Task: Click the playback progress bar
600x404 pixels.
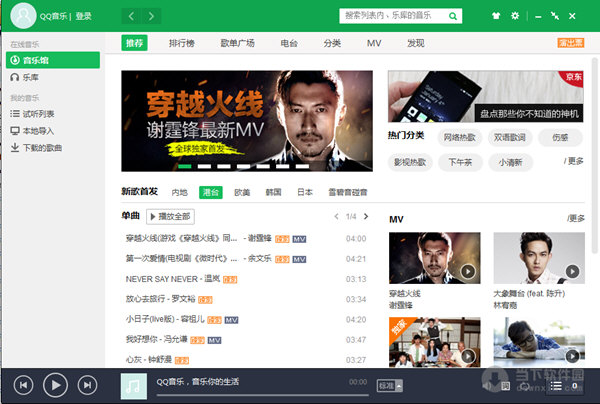Action: (x=262, y=395)
